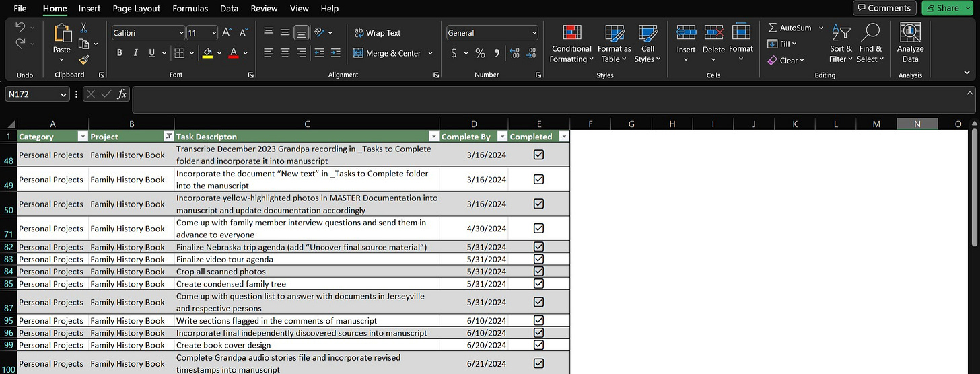Open the Complete By filter dropdown

501,137
